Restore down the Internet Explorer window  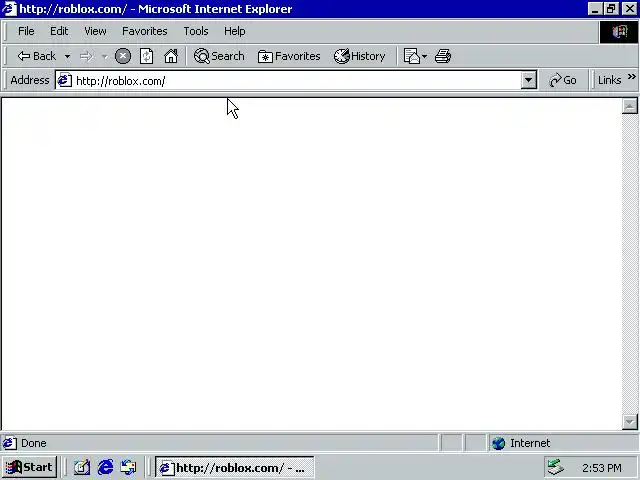611,9
